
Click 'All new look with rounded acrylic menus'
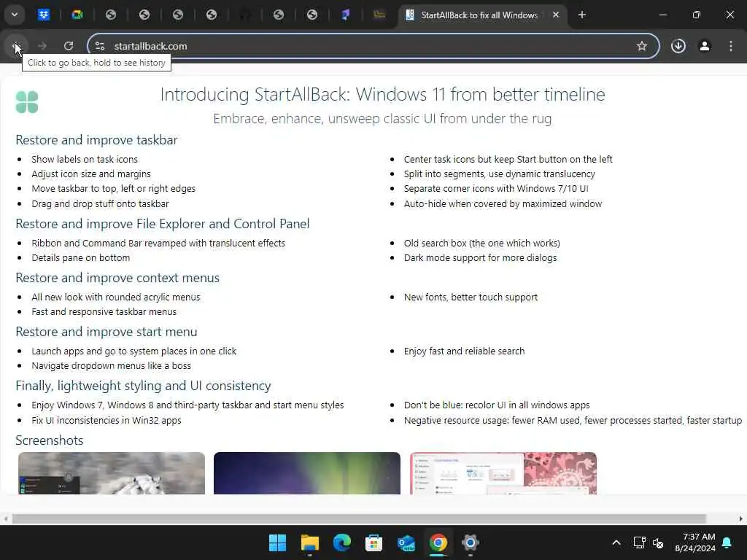pyautogui.click(x=116, y=297)
